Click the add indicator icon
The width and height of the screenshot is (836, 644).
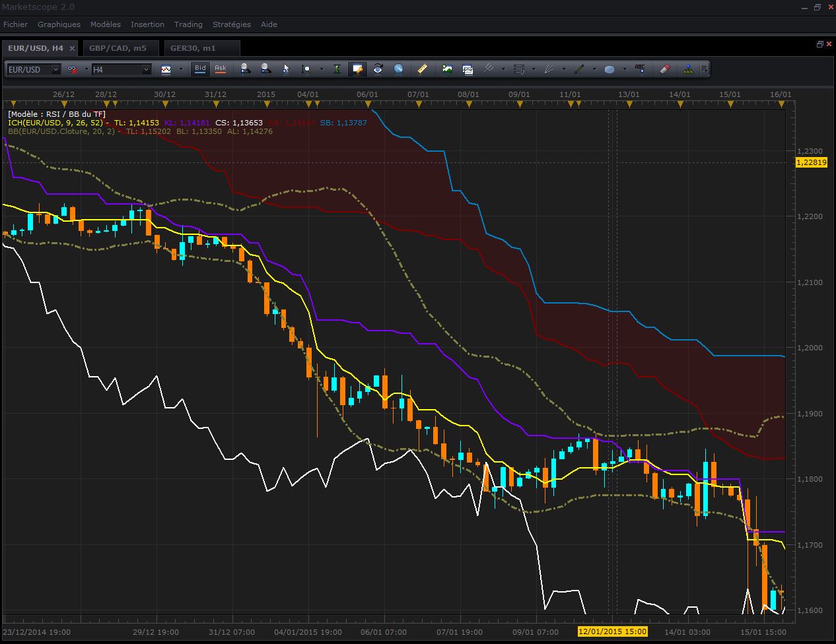click(x=447, y=69)
